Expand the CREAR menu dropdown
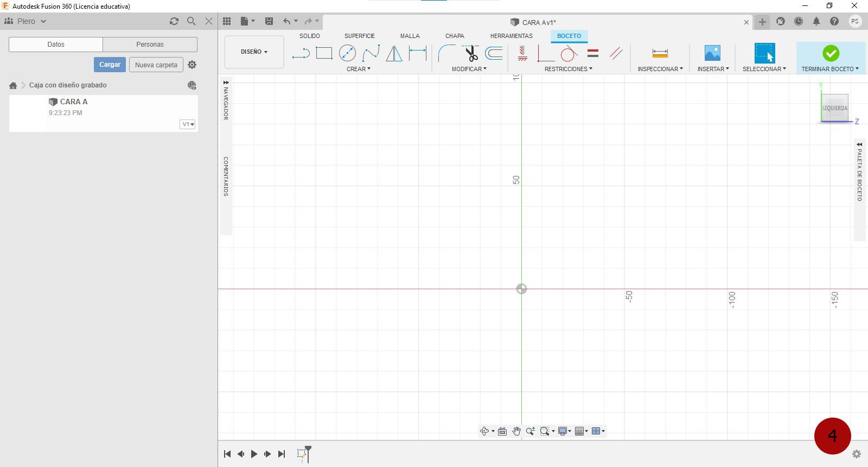This screenshot has height=467, width=868. pos(358,69)
